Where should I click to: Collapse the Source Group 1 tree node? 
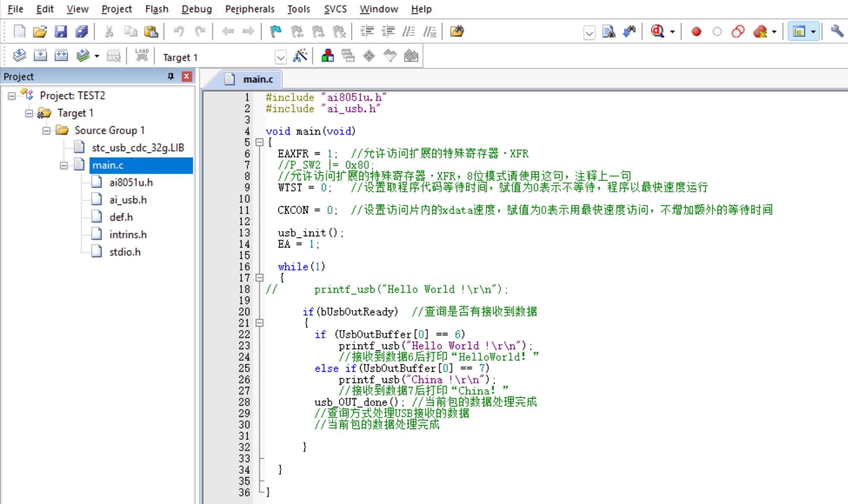pos(47,131)
